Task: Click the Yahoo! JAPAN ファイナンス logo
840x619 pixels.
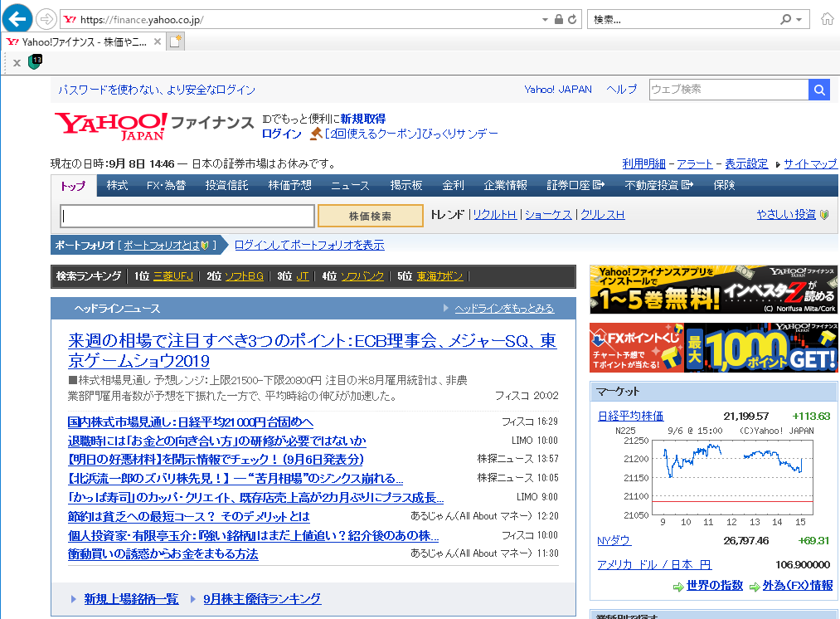Action: pos(154,126)
